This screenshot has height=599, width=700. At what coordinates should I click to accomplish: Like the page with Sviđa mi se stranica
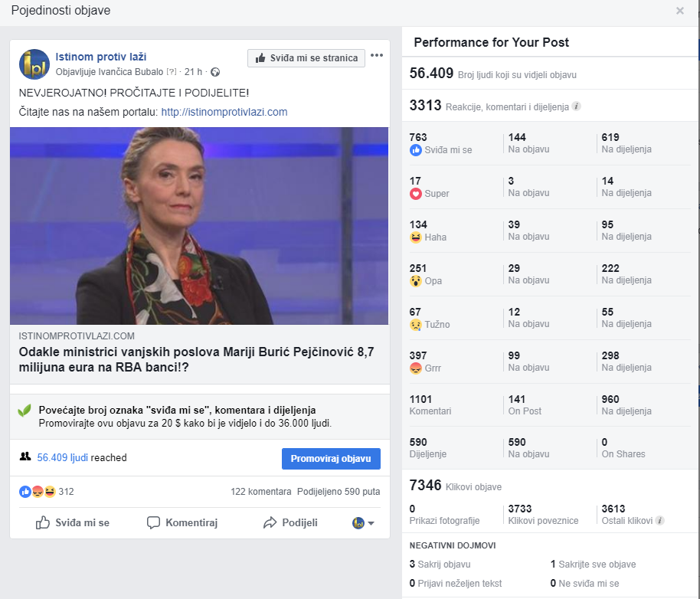[306, 58]
